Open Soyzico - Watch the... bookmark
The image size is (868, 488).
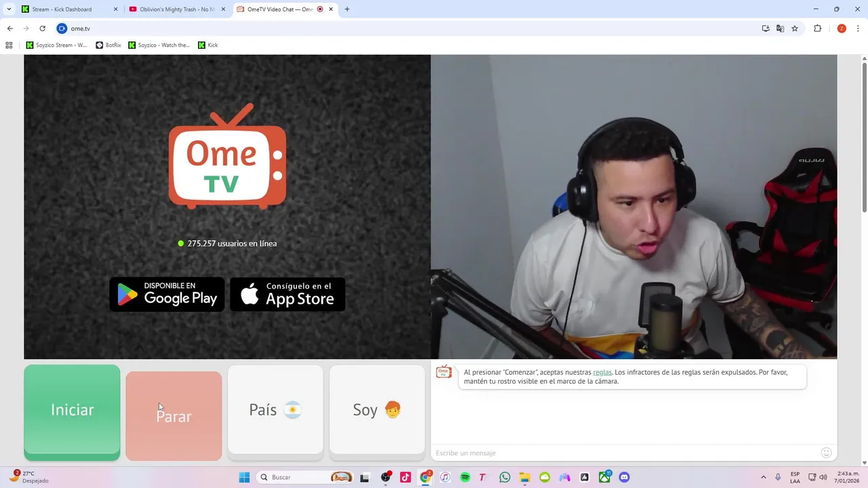pyautogui.click(x=159, y=45)
